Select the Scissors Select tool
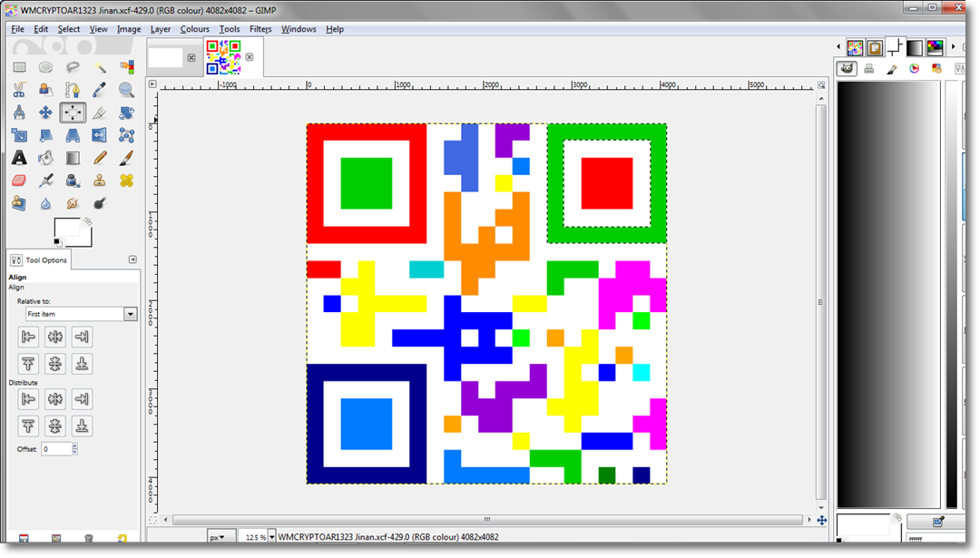 (x=19, y=90)
